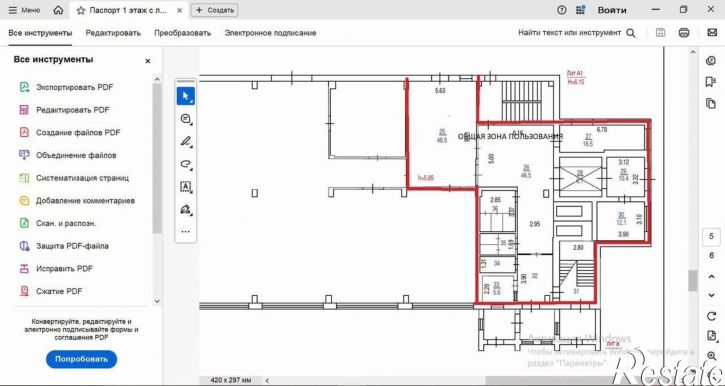This screenshot has height=386, width=725.
Task: Go to the Home icon
Action: (58, 10)
